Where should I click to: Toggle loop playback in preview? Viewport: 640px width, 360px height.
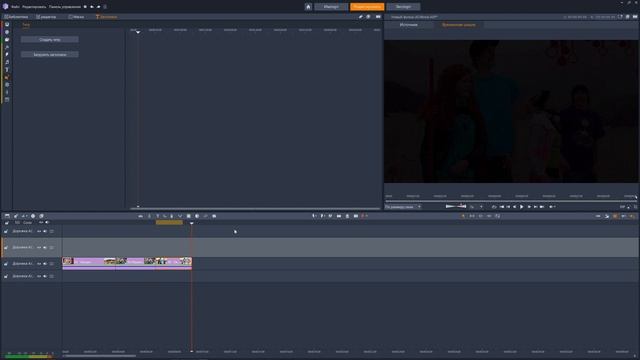[x=494, y=207]
